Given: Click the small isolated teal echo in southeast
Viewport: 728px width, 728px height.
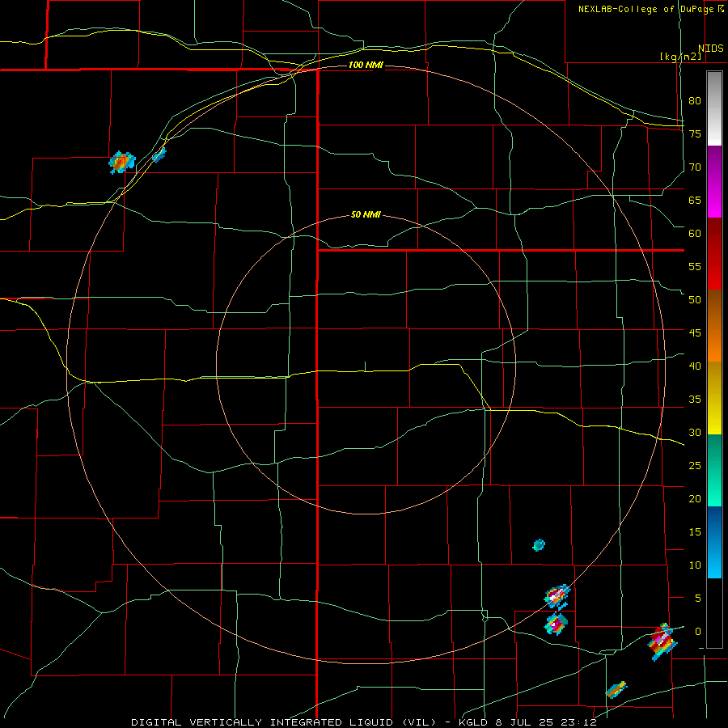Looking at the screenshot, I should tap(539, 545).
